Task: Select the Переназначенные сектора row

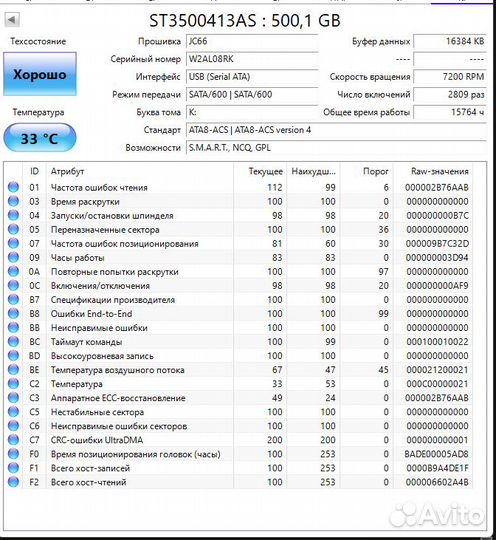Action: click(238, 229)
